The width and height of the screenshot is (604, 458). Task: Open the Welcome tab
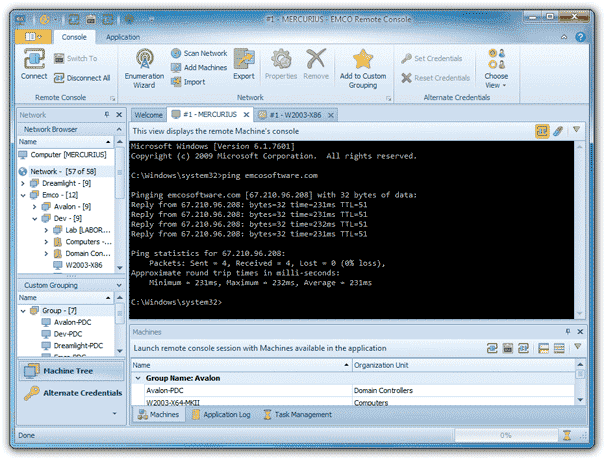point(148,115)
